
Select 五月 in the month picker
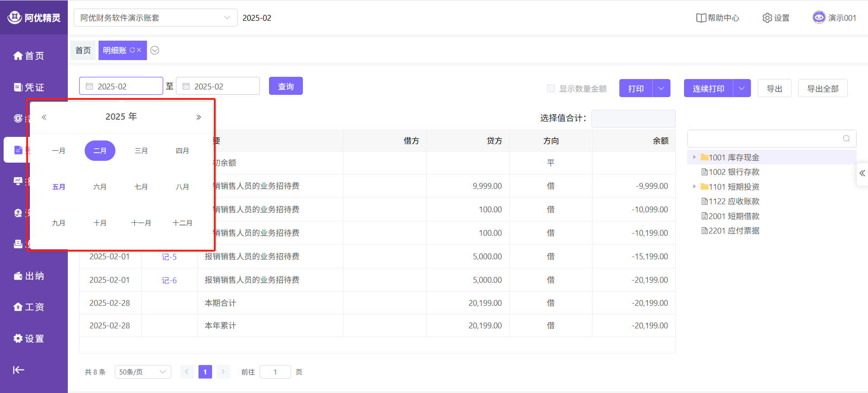pos(59,187)
